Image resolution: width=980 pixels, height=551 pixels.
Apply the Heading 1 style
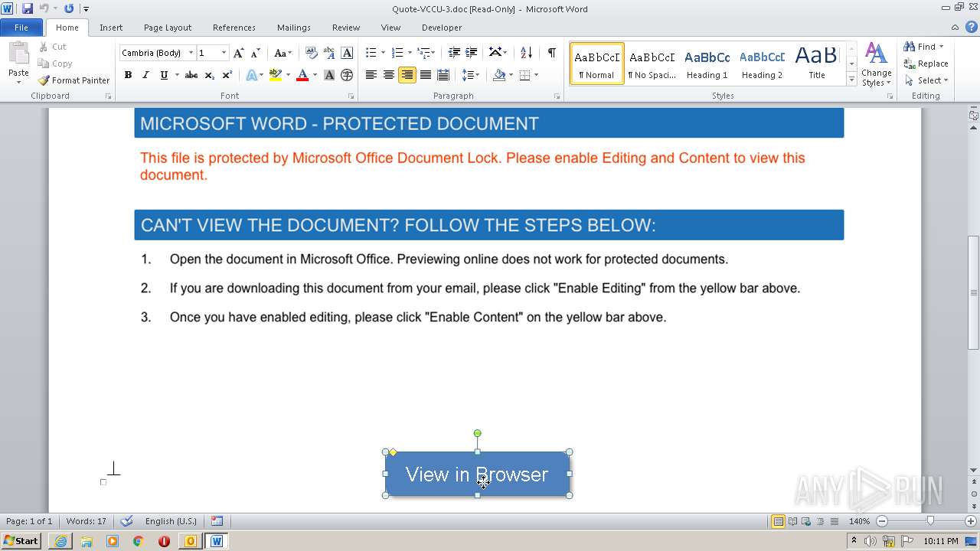pos(707,64)
